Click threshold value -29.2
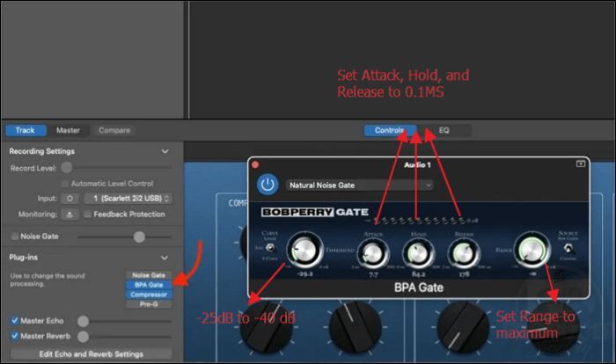 [x=304, y=273]
